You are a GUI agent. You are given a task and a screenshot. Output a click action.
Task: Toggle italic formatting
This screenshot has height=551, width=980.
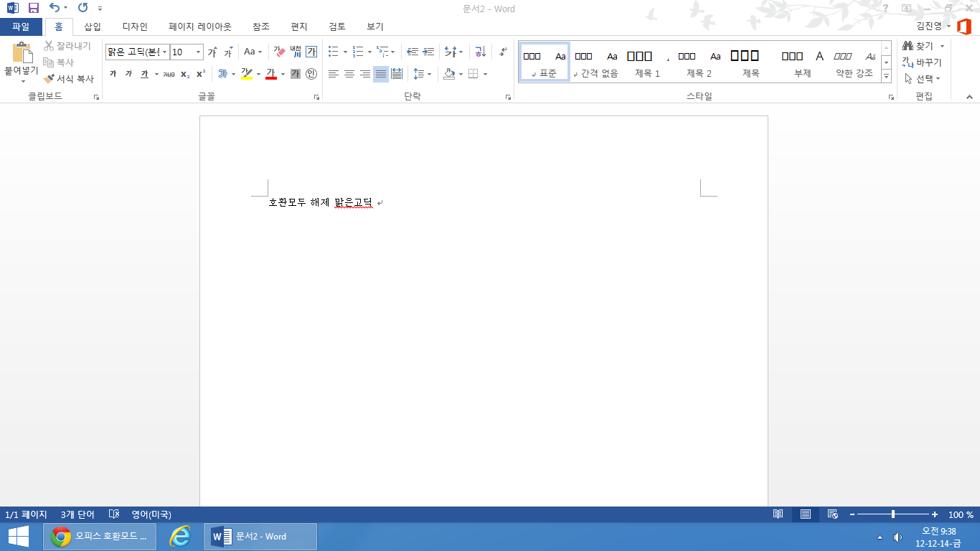coord(128,74)
